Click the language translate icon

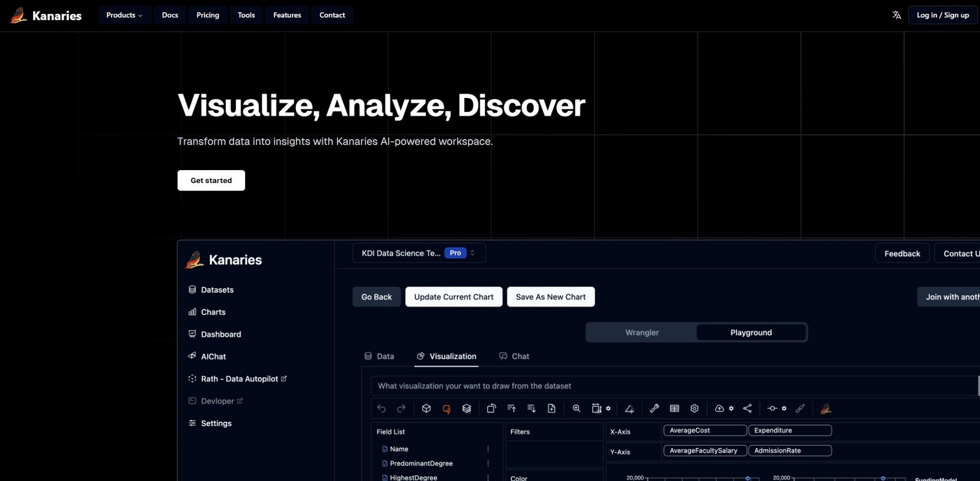(897, 15)
